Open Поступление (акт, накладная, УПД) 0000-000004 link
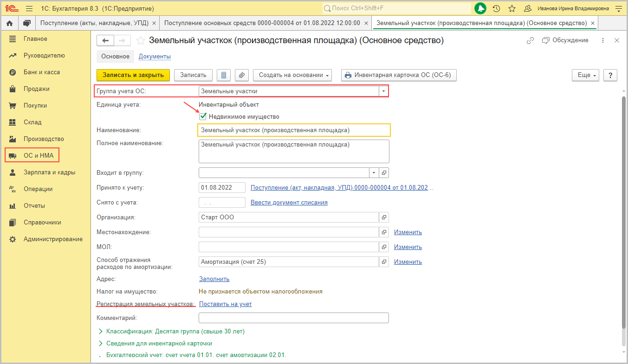This screenshot has height=364, width=628. [x=342, y=188]
